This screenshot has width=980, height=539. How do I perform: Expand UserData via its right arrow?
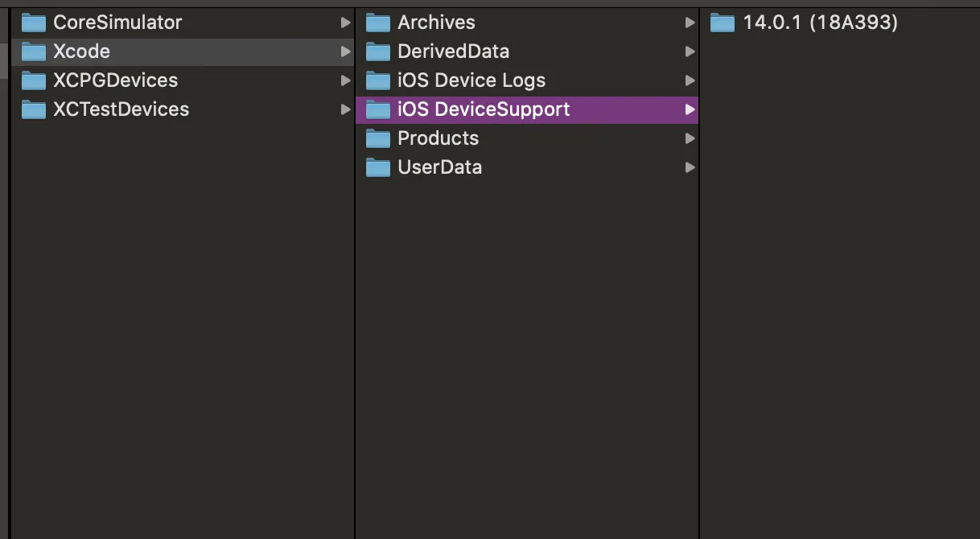point(690,167)
